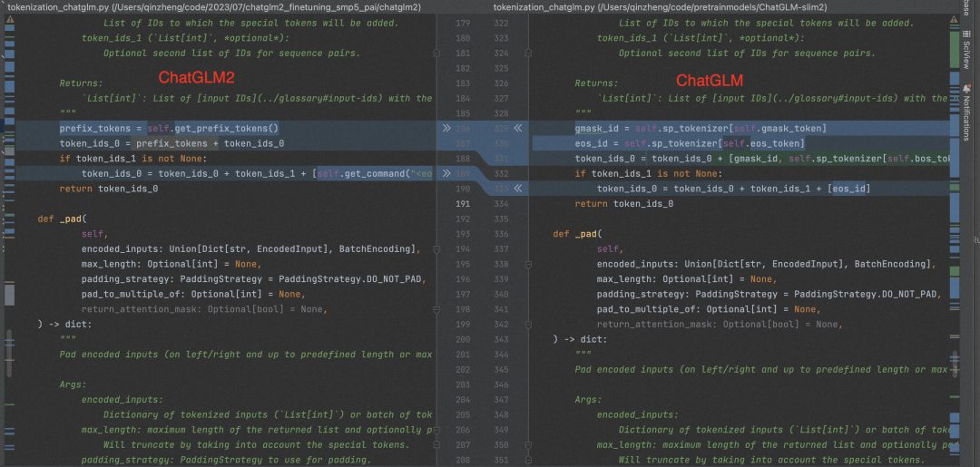Click line number 334 in gutter
Screen dimensions: 980x467
[501, 203]
